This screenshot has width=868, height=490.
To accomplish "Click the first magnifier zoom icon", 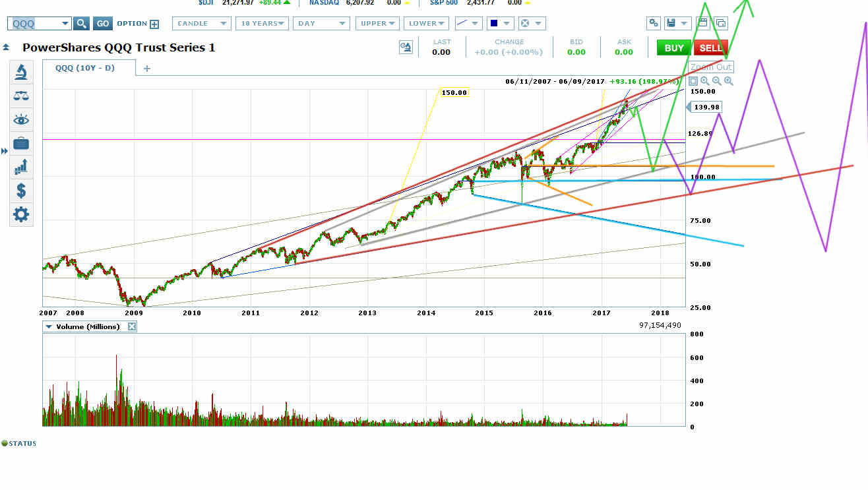I will (x=705, y=81).
